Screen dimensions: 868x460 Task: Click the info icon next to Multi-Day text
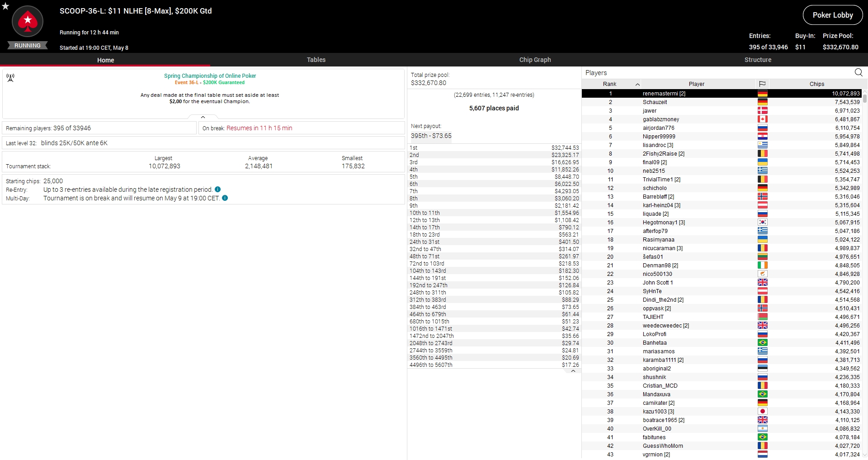(x=225, y=198)
